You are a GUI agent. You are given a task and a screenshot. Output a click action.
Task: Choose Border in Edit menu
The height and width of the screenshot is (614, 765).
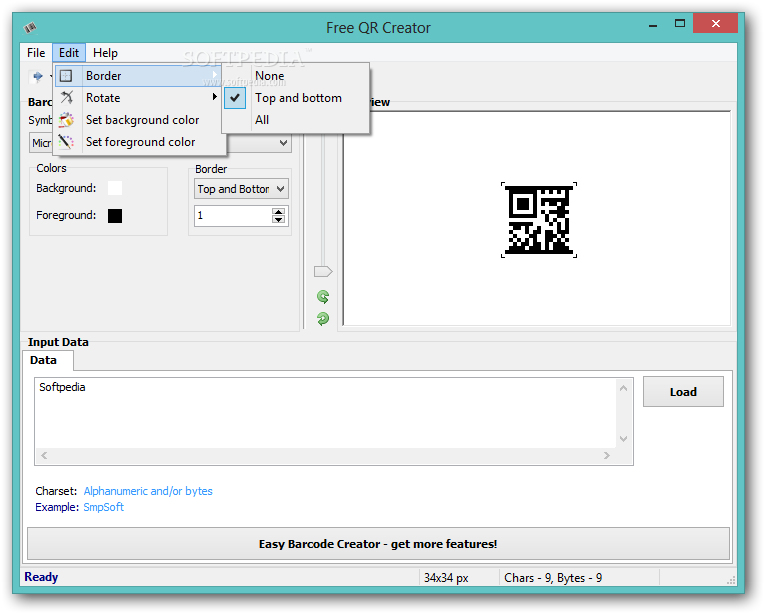(x=139, y=76)
